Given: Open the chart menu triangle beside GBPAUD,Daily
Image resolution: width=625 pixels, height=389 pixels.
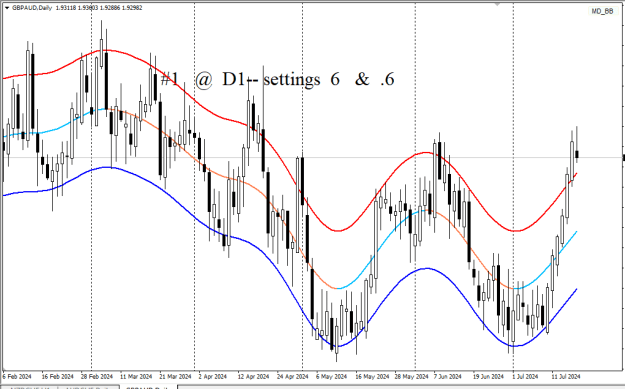Looking at the screenshot, I should pyautogui.click(x=7, y=8).
